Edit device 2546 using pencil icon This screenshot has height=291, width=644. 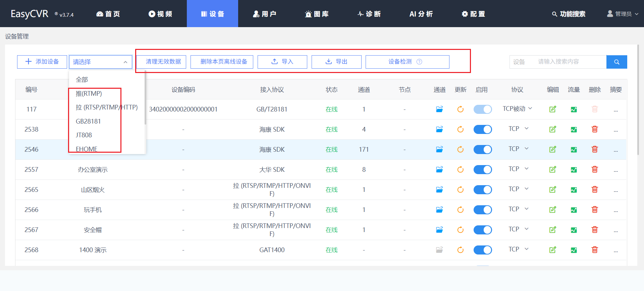pos(553,149)
